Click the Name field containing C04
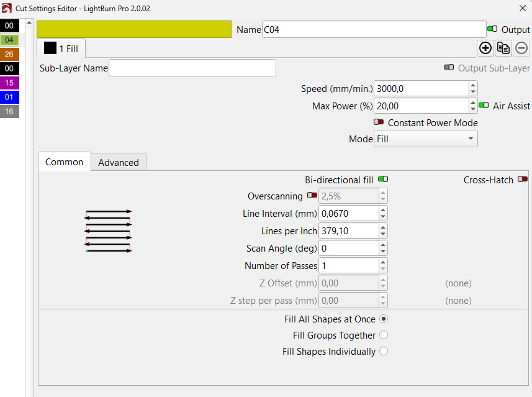Image resolution: width=532 pixels, height=397 pixels. pos(374,30)
